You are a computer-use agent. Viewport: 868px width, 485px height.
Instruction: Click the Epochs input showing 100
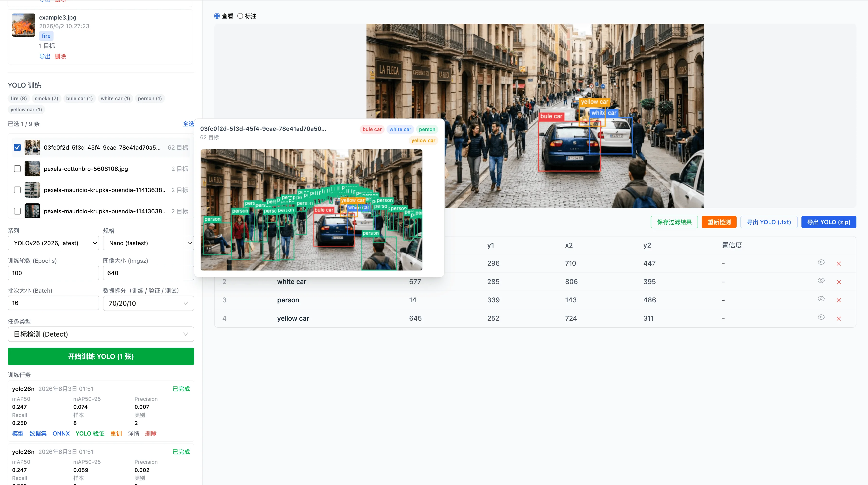click(x=53, y=273)
